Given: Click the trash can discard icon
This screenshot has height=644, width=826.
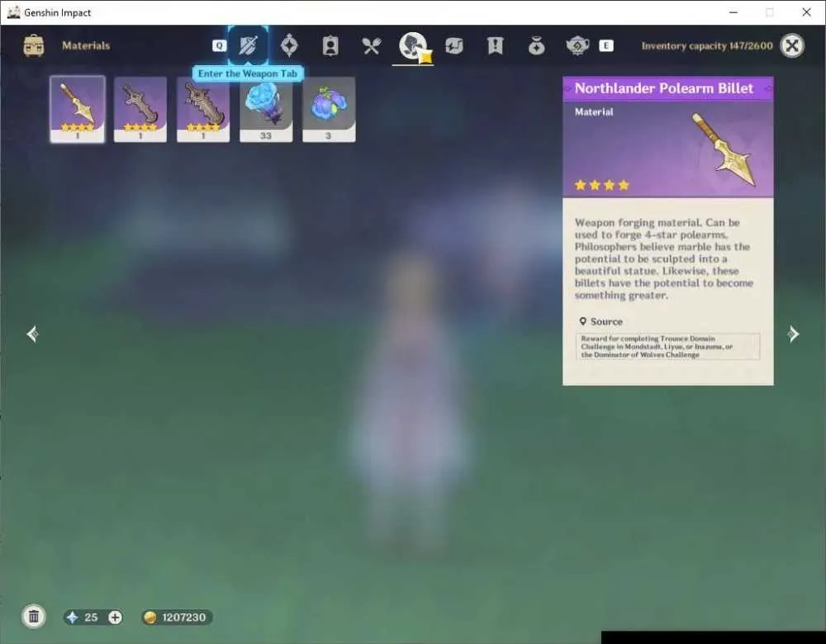Looking at the screenshot, I should 34,617.
